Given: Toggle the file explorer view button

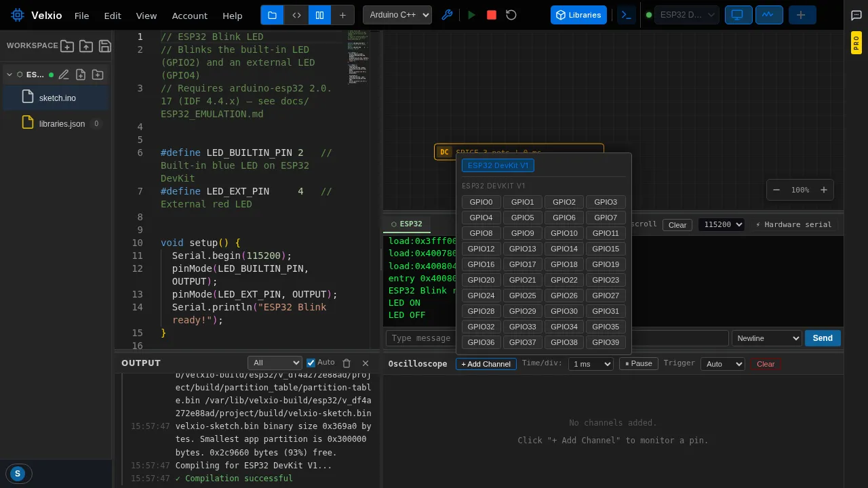Looking at the screenshot, I should pyautogui.click(x=272, y=15).
